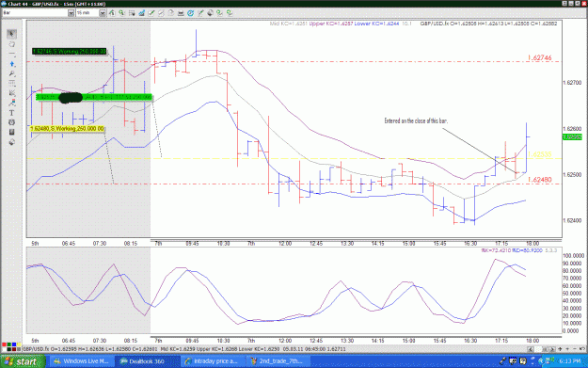Screen dimensions: 588x368
Task: Select the Text annotation tool
Action: [11, 113]
